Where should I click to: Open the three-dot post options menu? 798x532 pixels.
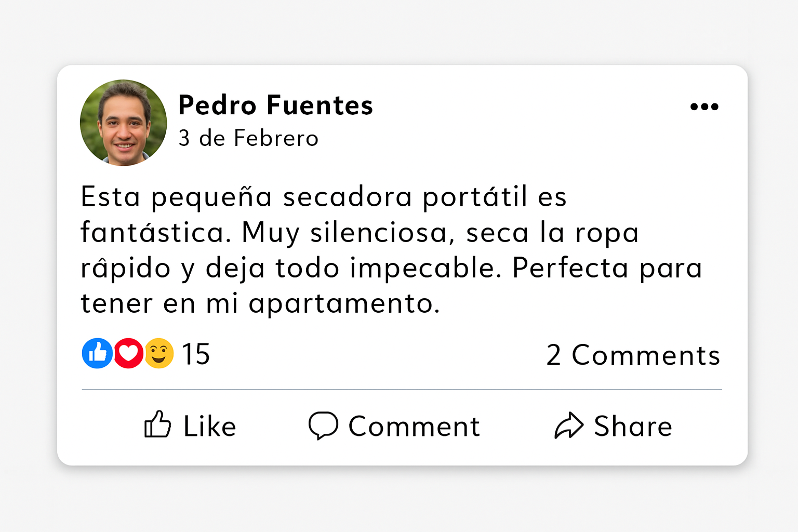(704, 107)
